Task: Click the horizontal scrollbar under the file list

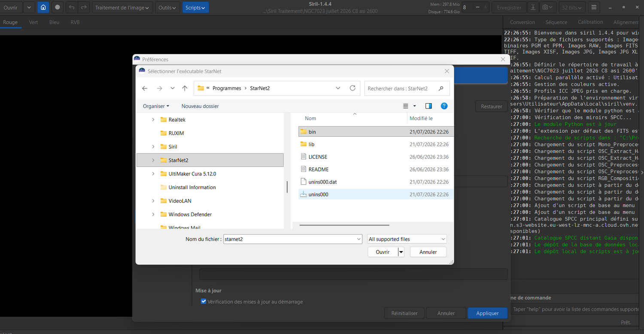Action: click(x=344, y=225)
